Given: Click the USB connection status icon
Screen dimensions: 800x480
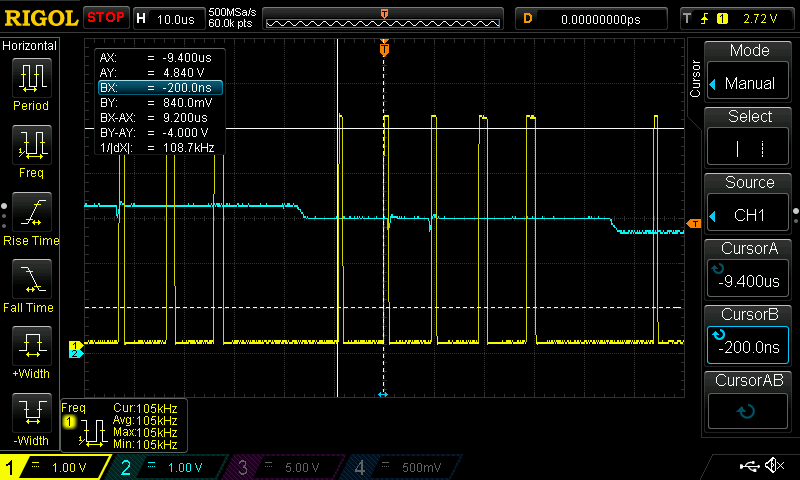Looking at the screenshot, I should 749,465.
